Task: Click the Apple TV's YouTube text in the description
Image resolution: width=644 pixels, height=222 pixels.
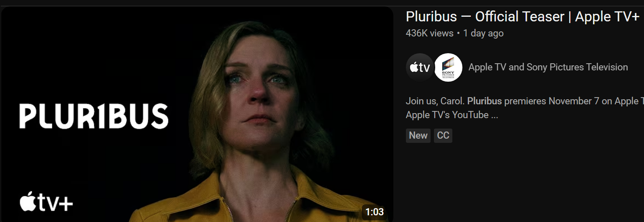Action: pyautogui.click(x=447, y=115)
